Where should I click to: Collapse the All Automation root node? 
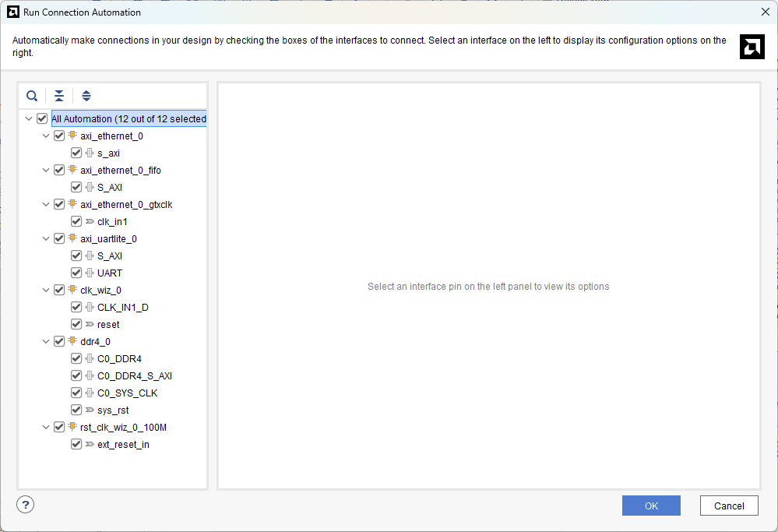pyautogui.click(x=29, y=119)
